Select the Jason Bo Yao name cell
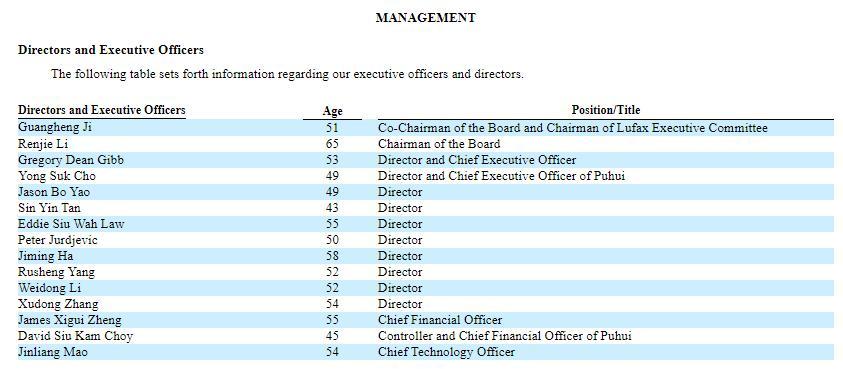Screen dimensions: 843x369 point(54,192)
